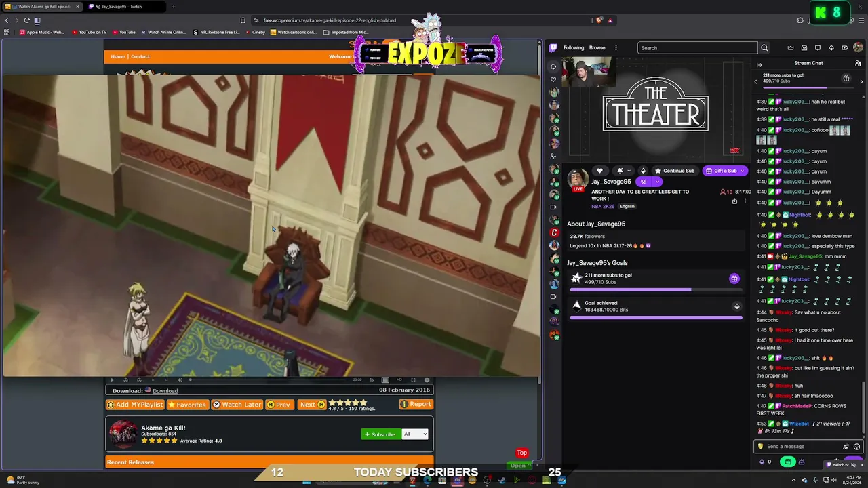This screenshot has height=488, width=868.
Task: Reload the browser page
Action: tap(27, 20)
